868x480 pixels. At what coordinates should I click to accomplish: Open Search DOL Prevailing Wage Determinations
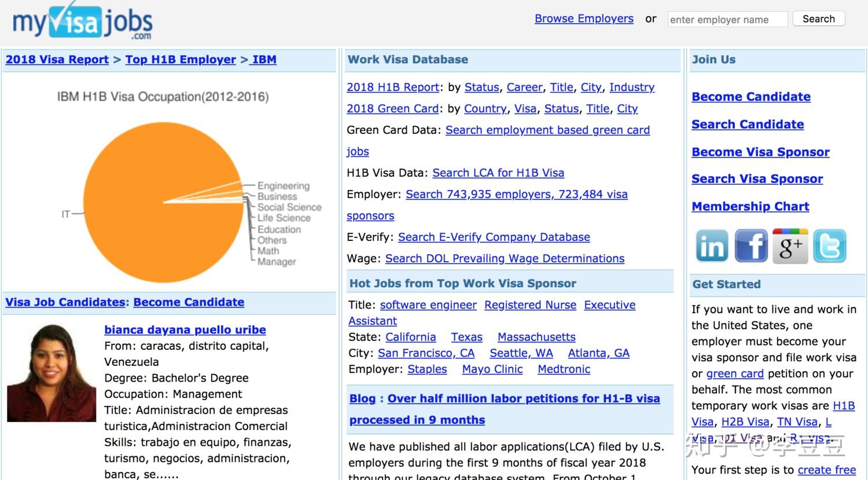pos(505,258)
